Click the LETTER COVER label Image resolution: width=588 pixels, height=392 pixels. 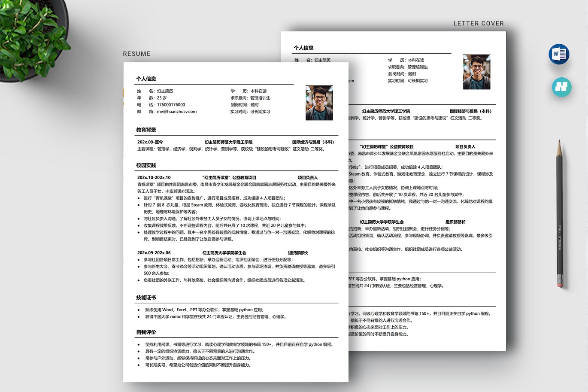478,24
